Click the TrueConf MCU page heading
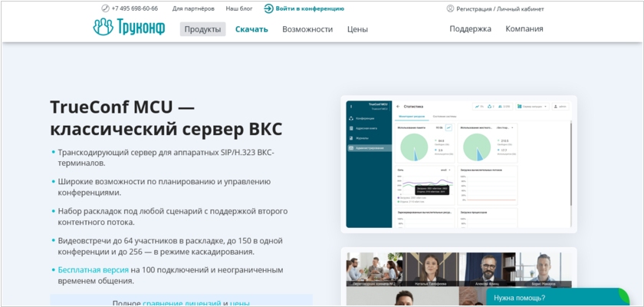 (x=166, y=118)
